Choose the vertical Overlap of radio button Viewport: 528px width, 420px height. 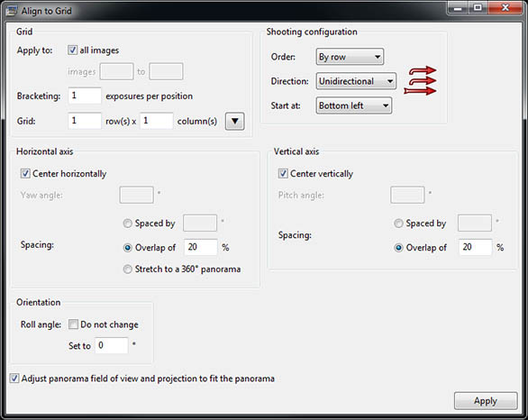pyautogui.click(x=398, y=248)
